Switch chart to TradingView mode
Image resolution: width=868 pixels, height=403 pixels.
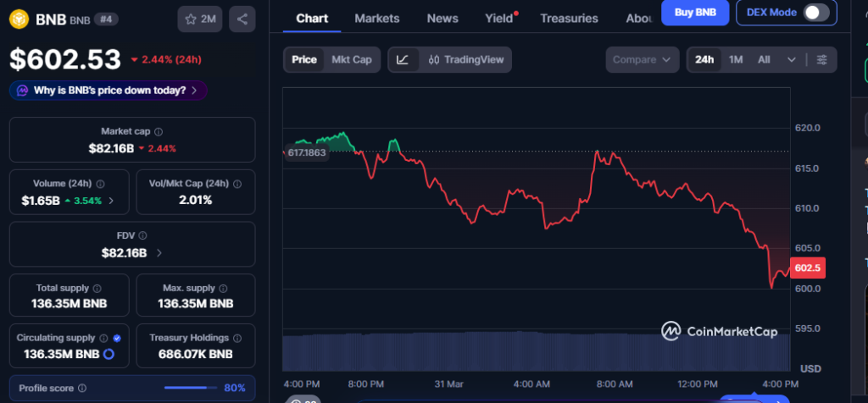pyautogui.click(x=465, y=59)
